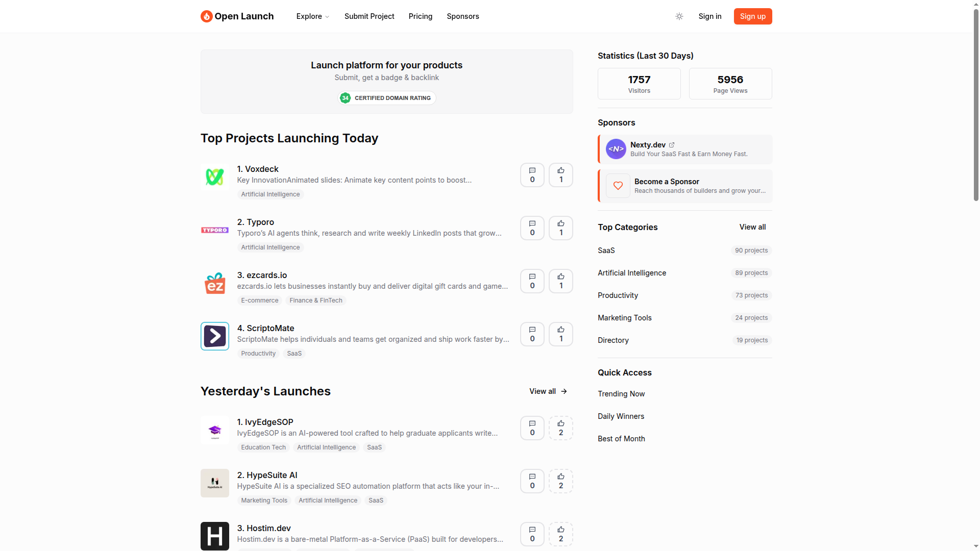The width and height of the screenshot is (980, 551).
Task: Select the Pricing menu item
Action: tap(420, 16)
